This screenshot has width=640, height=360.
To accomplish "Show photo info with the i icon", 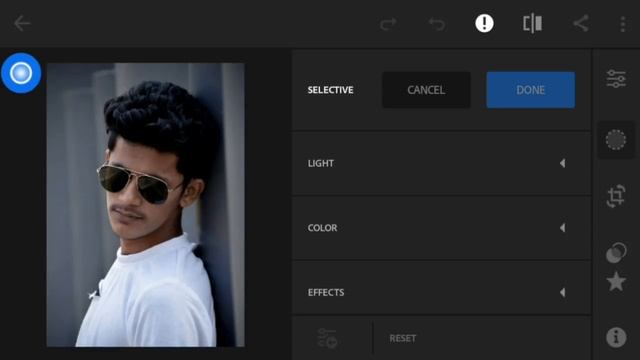I will pyautogui.click(x=616, y=337).
